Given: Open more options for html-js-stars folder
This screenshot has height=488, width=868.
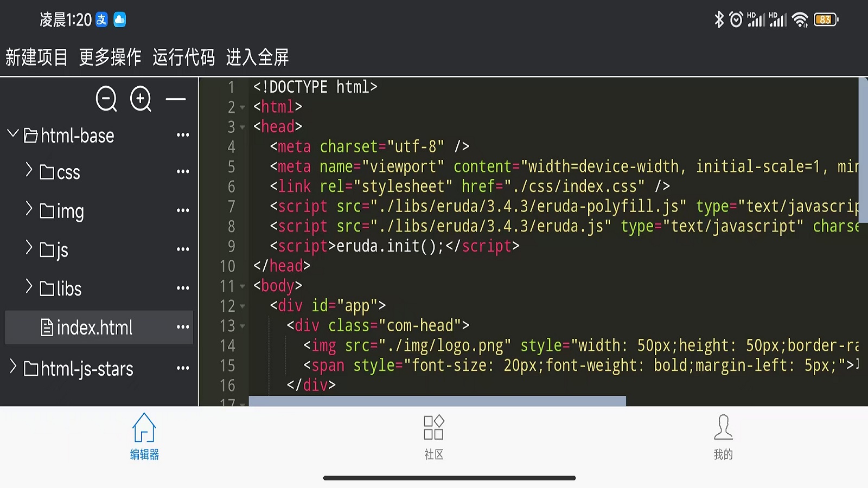Looking at the screenshot, I should [x=183, y=368].
